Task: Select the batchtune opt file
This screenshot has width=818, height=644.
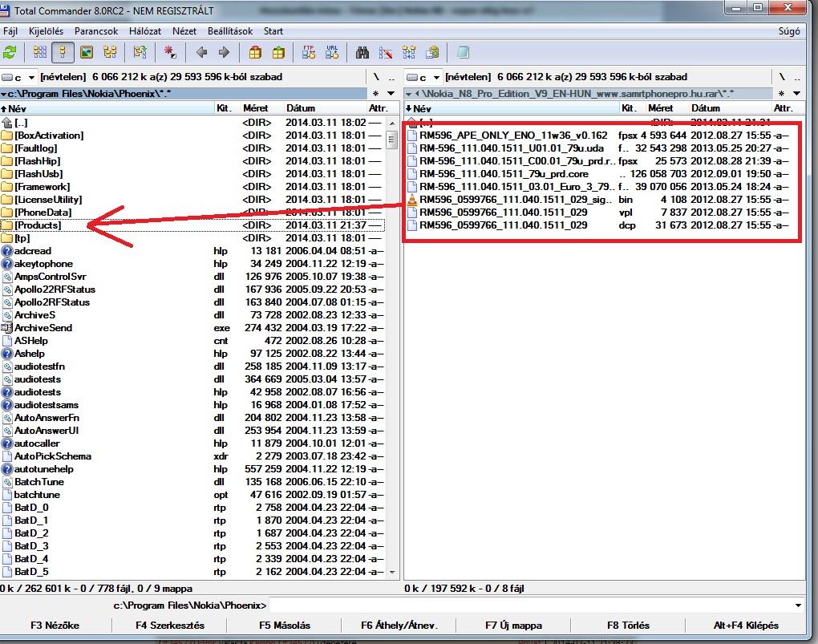Action: [x=192, y=495]
